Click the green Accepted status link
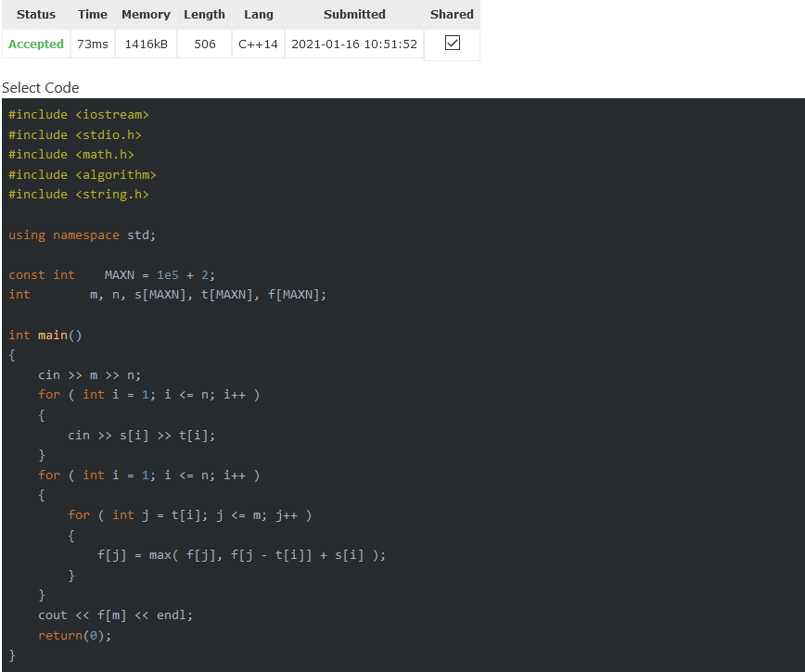The height and width of the screenshot is (672, 805). 35,44
